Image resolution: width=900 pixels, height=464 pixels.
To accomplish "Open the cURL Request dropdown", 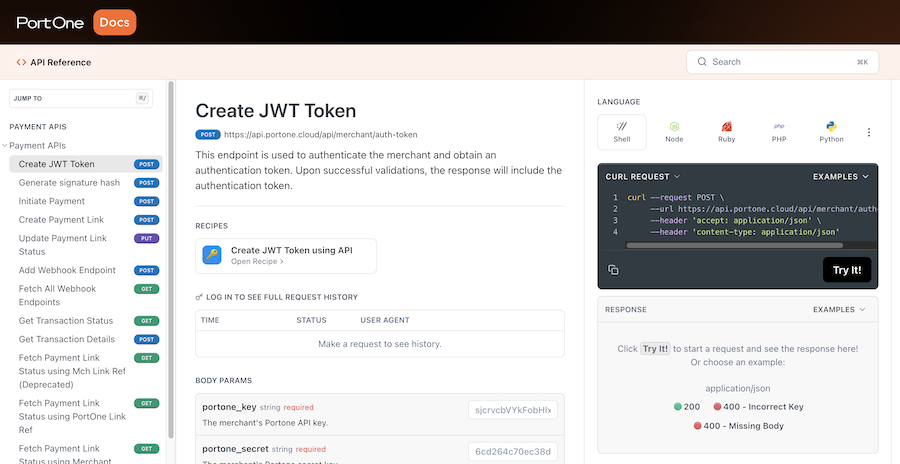I will coord(642,176).
